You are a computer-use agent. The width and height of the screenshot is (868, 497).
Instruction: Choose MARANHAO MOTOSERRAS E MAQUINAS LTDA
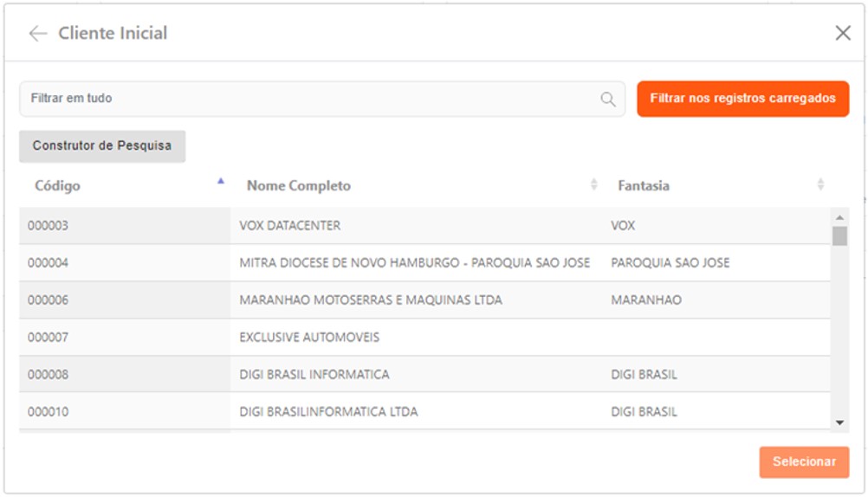click(371, 300)
